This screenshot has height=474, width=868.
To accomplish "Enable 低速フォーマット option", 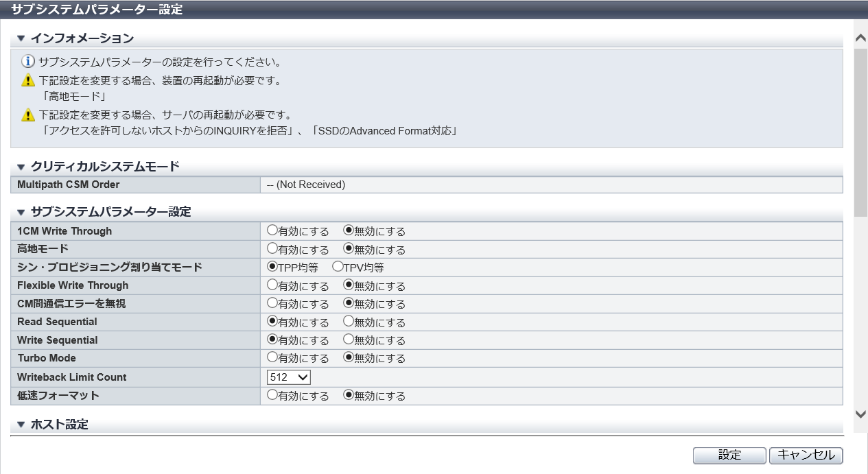I will (272, 395).
